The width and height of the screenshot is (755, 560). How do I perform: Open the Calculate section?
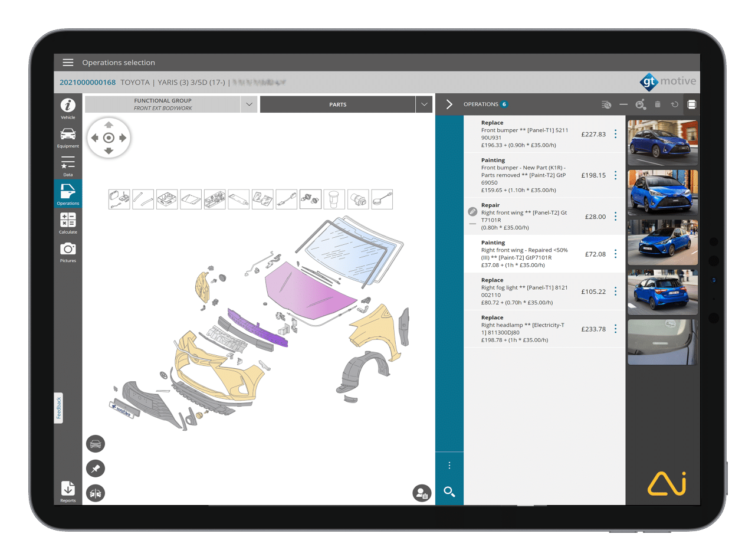[68, 223]
